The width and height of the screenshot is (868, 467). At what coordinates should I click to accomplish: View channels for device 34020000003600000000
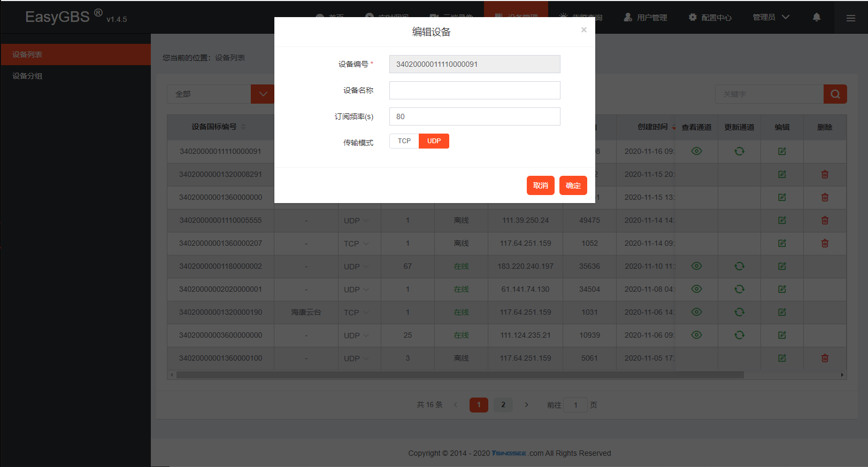(x=696, y=335)
